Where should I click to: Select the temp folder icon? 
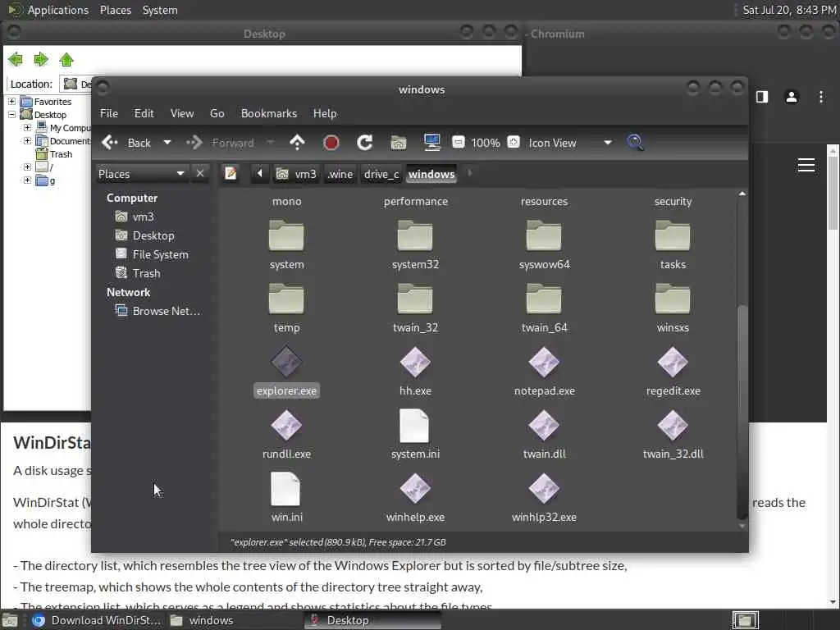click(x=286, y=299)
